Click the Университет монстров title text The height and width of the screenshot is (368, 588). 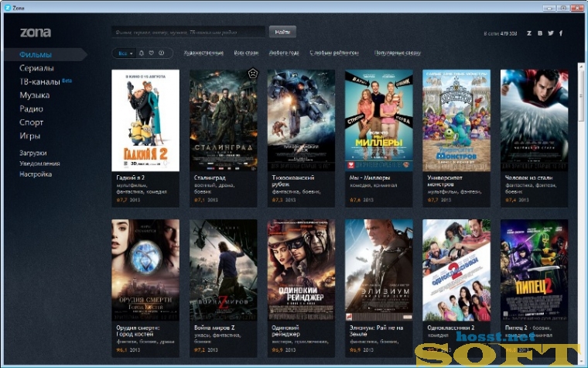[x=444, y=181]
